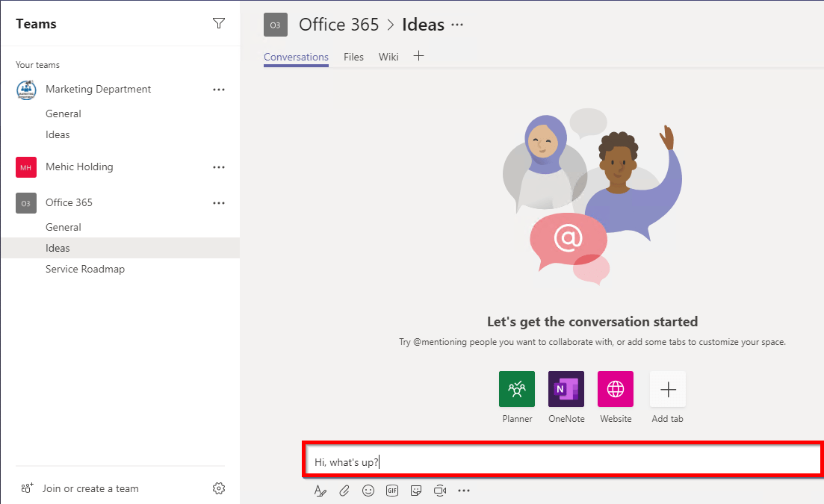The image size is (824, 504).
Task: Open the GIF picker
Action: pyautogui.click(x=391, y=491)
